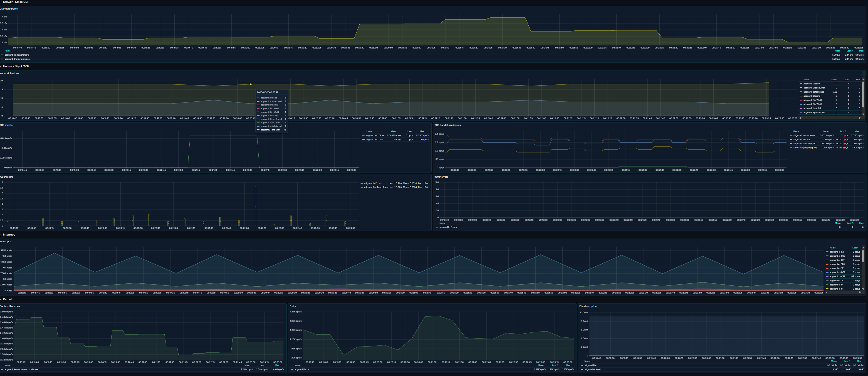Sort TCP aborts legend by Last
The height and width of the screenshot is (376, 868).
[x=410, y=131]
